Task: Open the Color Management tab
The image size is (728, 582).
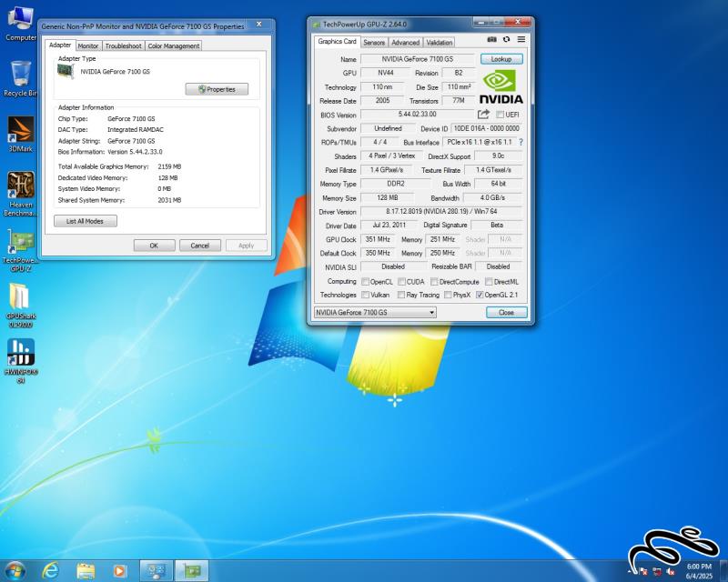Action: click(x=174, y=46)
